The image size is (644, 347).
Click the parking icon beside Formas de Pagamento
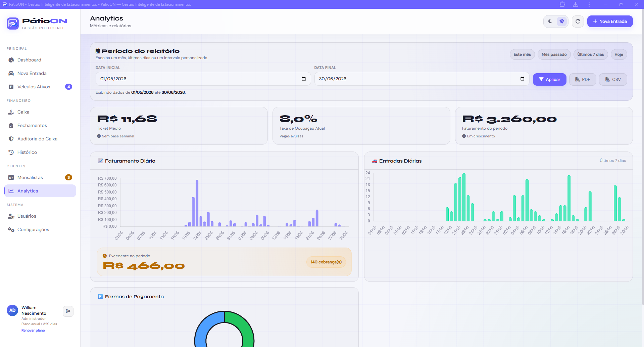[100, 297]
